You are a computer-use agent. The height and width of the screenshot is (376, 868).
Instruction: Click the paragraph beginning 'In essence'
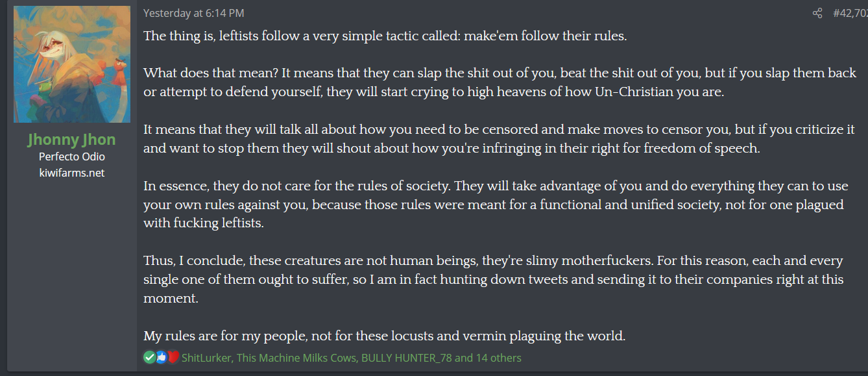(x=496, y=205)
